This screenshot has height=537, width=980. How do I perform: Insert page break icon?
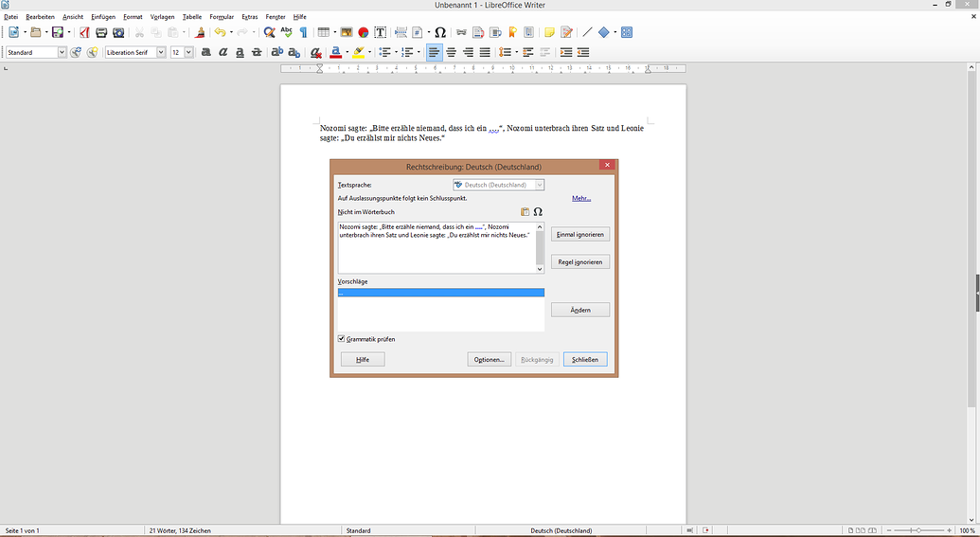(401, 32)
